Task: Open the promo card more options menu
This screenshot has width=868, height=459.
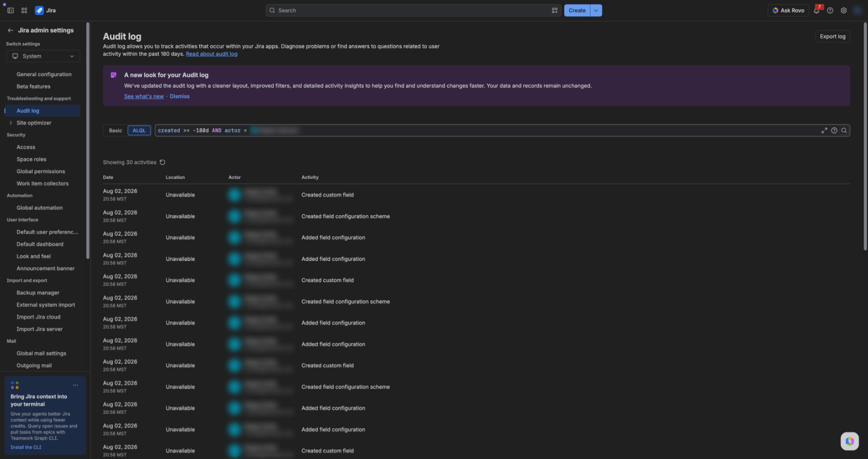Action: [75, 385]
